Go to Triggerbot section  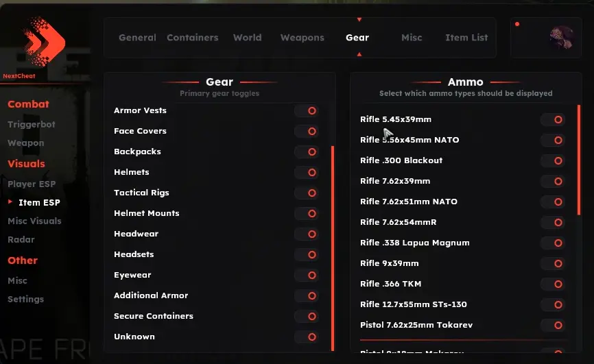[x=32, y=124]
